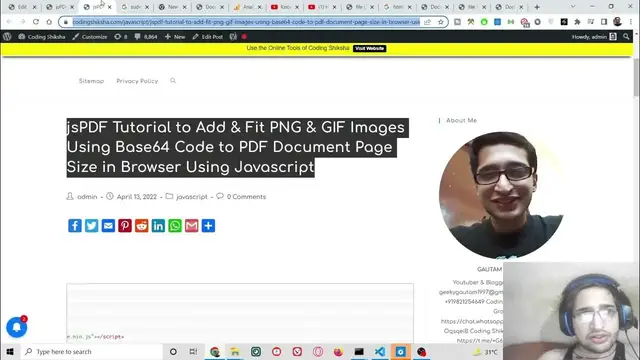Open Firefox from the taskbar
This screenshot has width=640, height=360.
coord(338,351)
